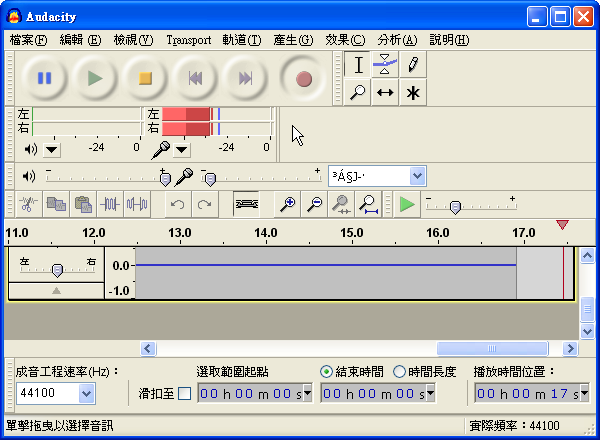Open the 分析(A) menu
Viewport: 600px width, 440px height.
click(397, 40)
